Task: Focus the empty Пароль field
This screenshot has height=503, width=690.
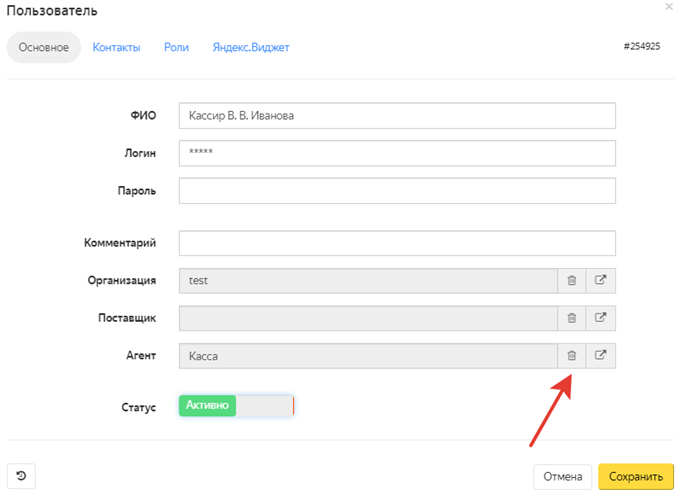Action: 397,190
